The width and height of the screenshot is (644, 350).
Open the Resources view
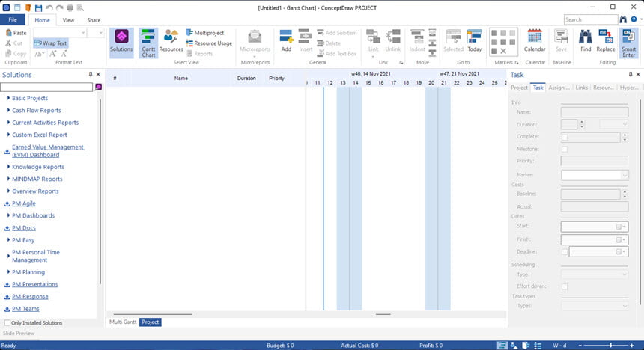(171, 41)
